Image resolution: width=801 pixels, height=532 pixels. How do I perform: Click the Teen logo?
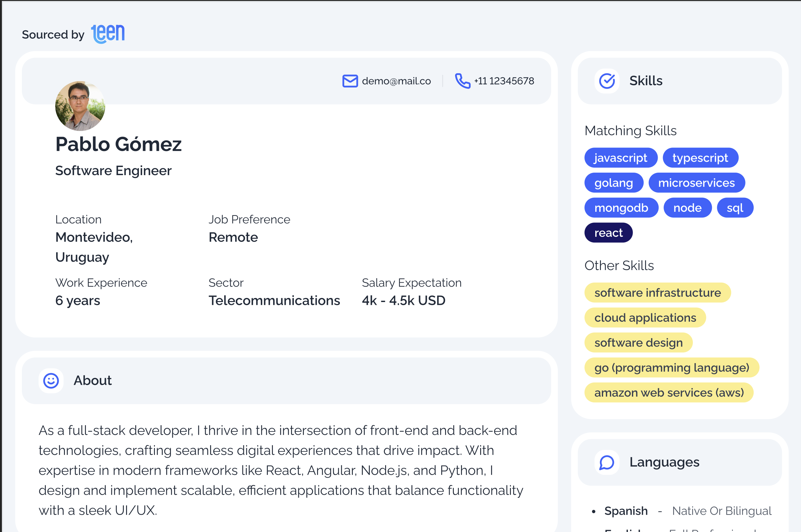108,34
